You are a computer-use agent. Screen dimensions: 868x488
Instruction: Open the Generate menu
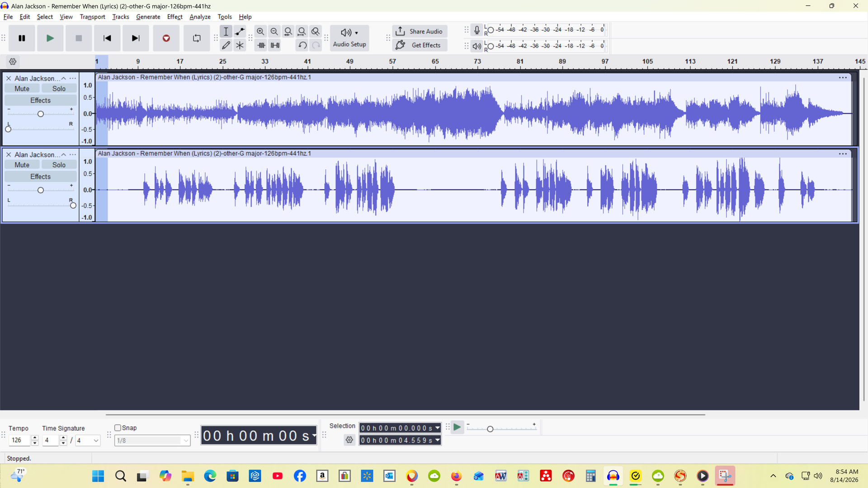148,17
